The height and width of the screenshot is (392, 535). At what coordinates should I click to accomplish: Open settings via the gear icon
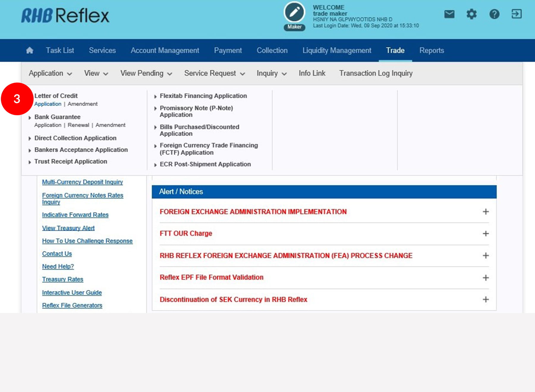point(471,14)
